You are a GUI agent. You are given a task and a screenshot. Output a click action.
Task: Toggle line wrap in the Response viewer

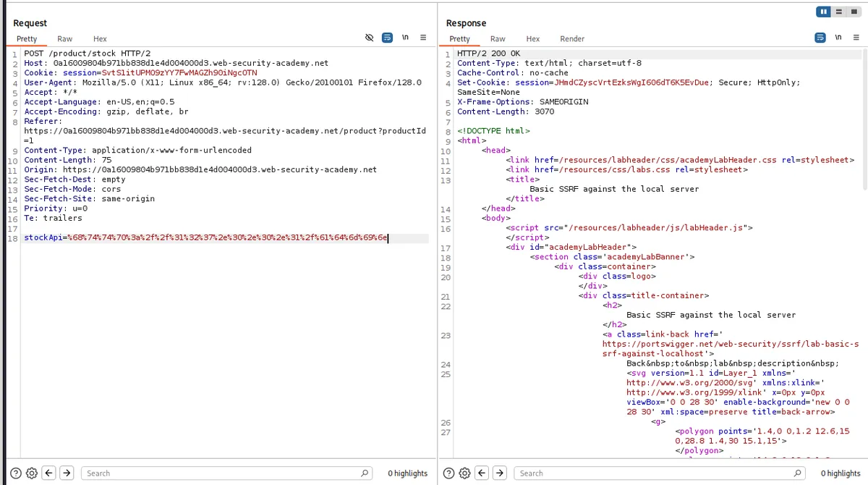click(x=820, y=38)
